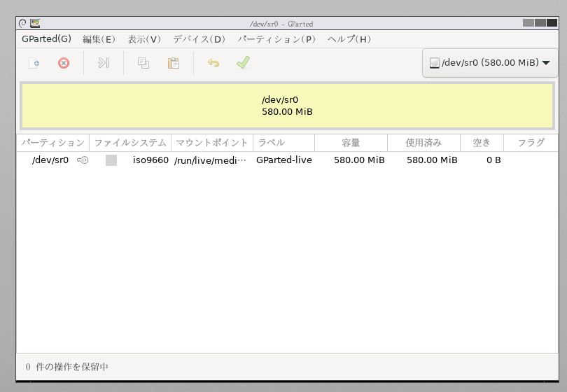The height and width of the screenshot is (392, 567).
Task: Open the ヘルプ(H) menu
Action: pos(349,39)
